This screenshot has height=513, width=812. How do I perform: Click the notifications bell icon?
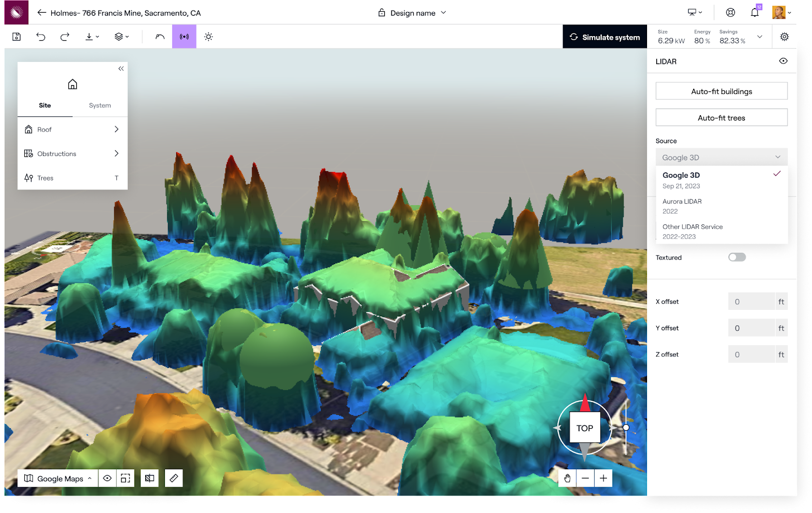click(x=754, y=12)
